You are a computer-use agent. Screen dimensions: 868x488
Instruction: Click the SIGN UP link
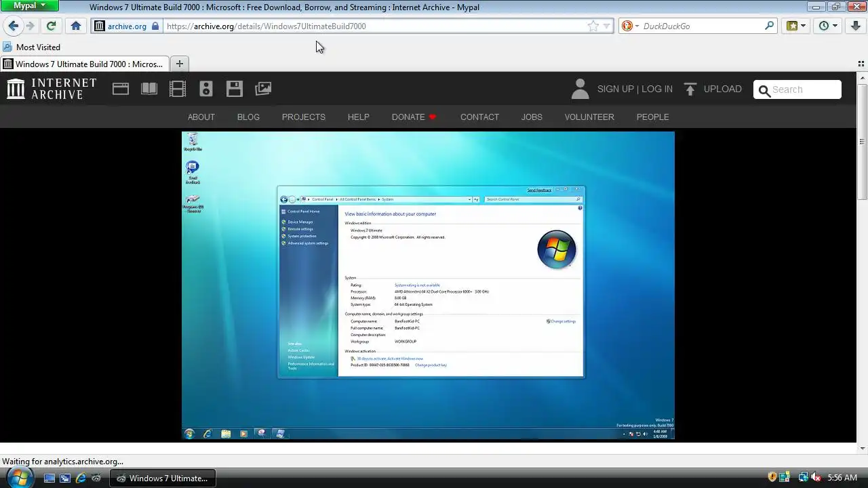click(x=615, y=89)
